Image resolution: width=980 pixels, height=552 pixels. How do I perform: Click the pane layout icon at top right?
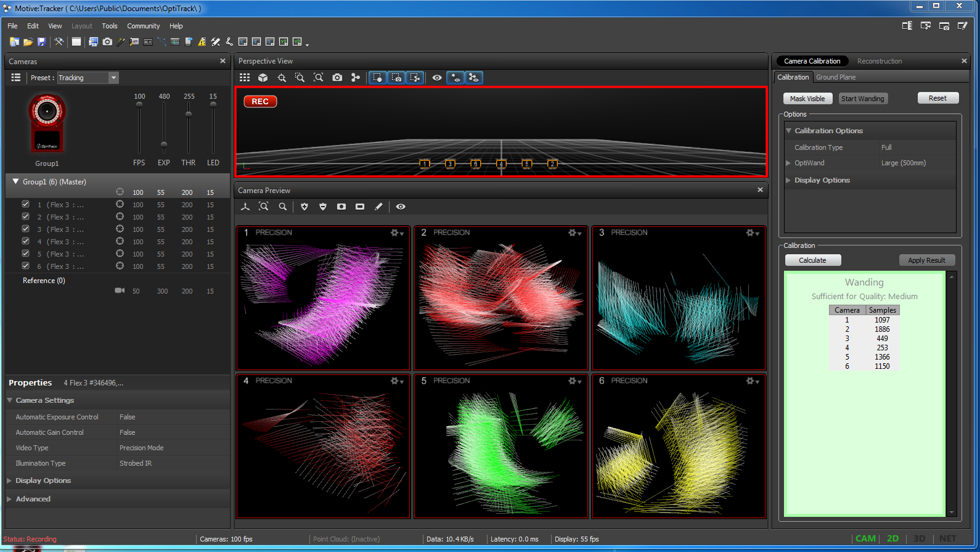(x=907, y=26)
